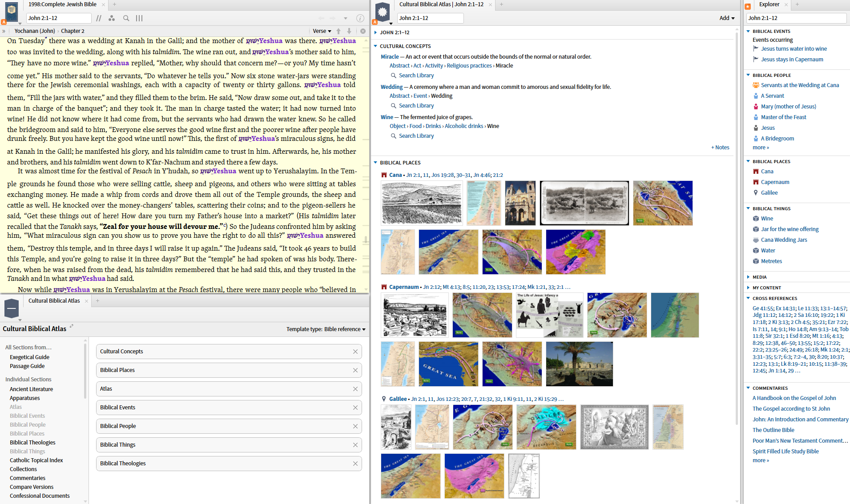Collapse BIBLICAL PLACES section in guide

tap(376, 163)
